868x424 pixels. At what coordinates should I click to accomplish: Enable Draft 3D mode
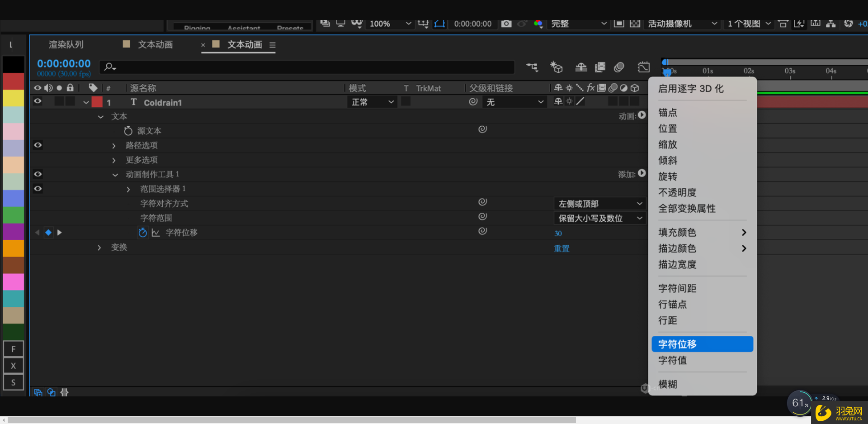(x=556, y=67)
